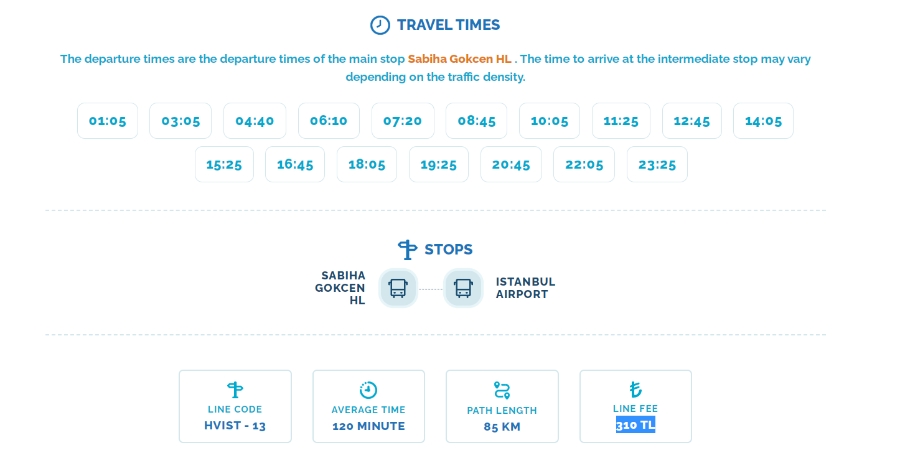The image size is (900, 458).
Task: Pick the 15:25 departure slot
Action: pos(224,164)
